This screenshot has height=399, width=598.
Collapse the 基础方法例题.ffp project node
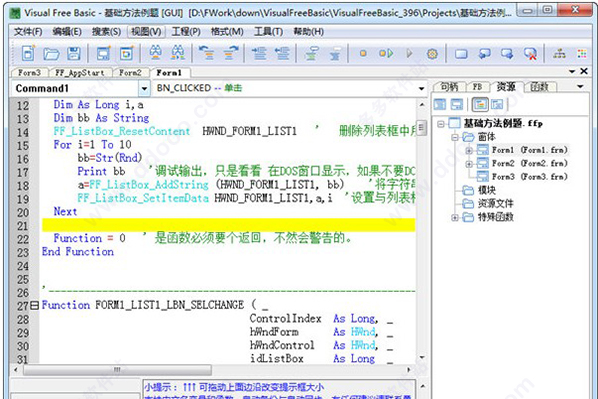[x=441, y=124]
